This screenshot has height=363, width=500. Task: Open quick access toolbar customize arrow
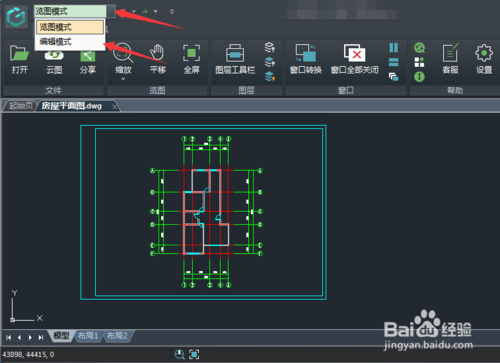pos(172,12)
